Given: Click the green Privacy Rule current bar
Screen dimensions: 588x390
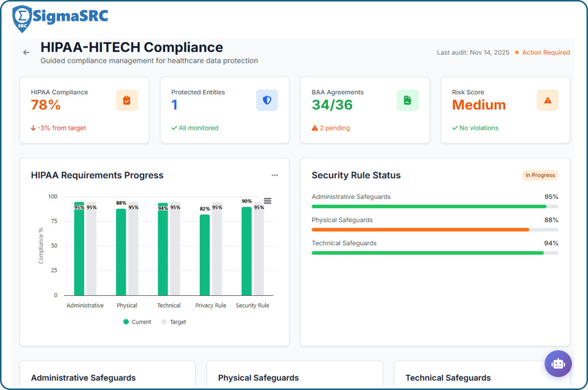Looking at the screenshot, I should (x=205, y=255).
